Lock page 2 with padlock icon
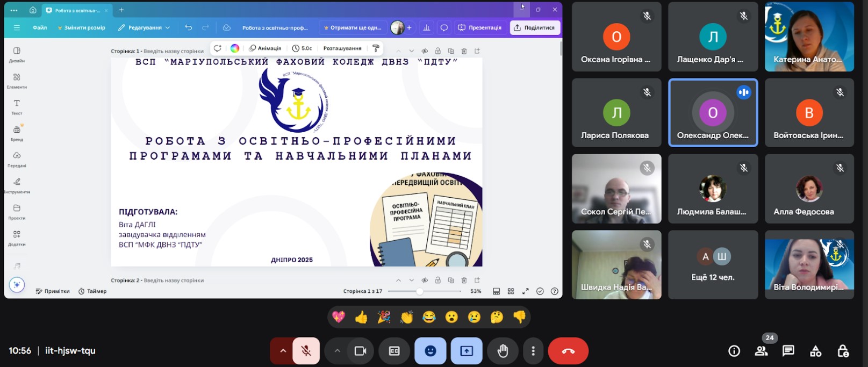868x367 pixels. [437, 280]
